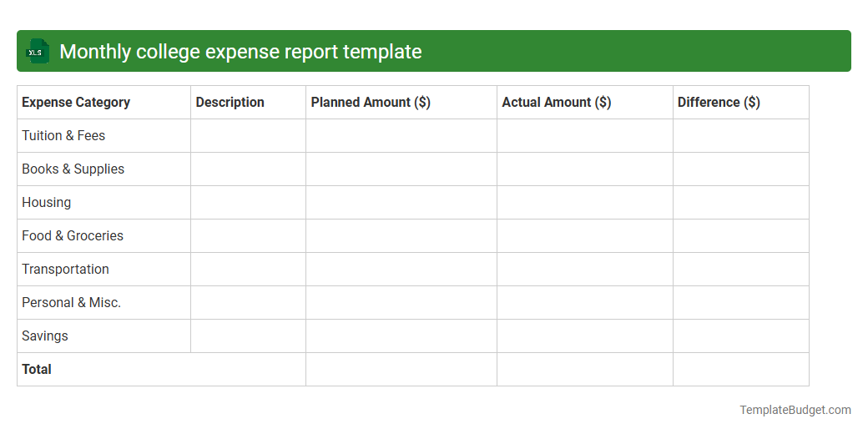
Task: Click the 'Personal & Misc.' row label
Action: (x=72, y=303)
